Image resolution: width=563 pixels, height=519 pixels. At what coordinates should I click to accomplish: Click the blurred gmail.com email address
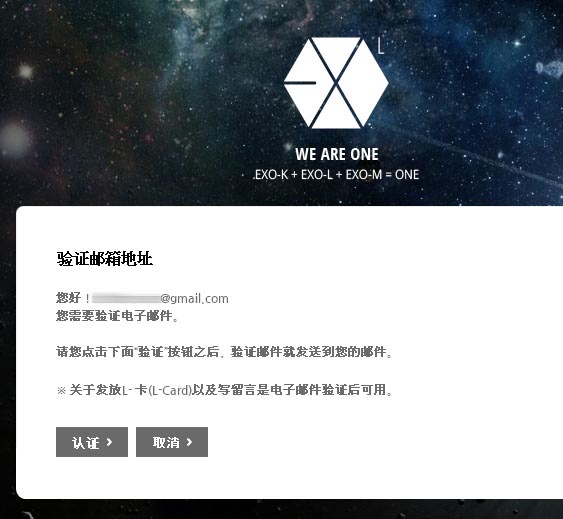[160, 298]
